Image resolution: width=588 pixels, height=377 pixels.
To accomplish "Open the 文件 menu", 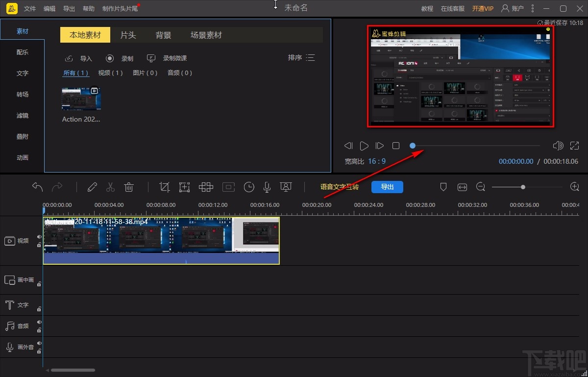I will pyautogui.click(x=30, y=9).
